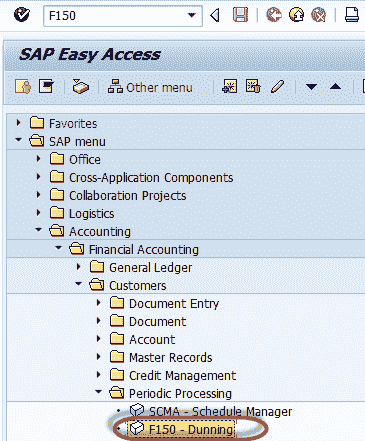Expand Collaboration Projects folder
The width and height of the screenshot is (365, 441).
click(x=39, y=195)
